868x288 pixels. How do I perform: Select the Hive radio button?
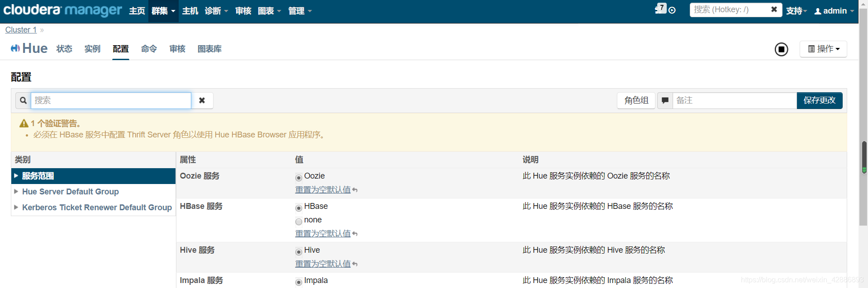299,252
